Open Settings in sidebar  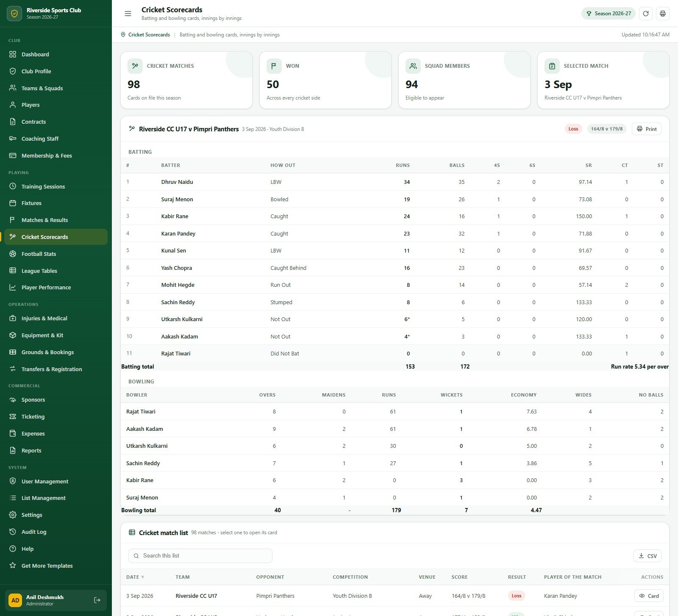coord(56,515)
